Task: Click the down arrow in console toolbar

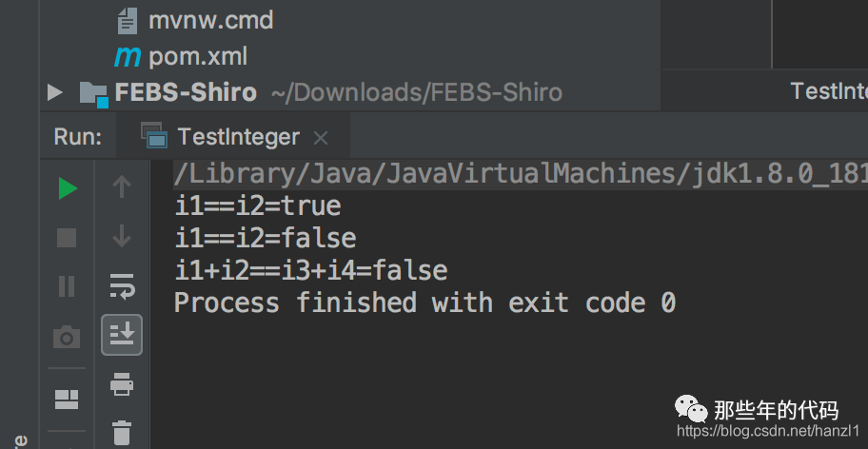Action: [122, 236]
